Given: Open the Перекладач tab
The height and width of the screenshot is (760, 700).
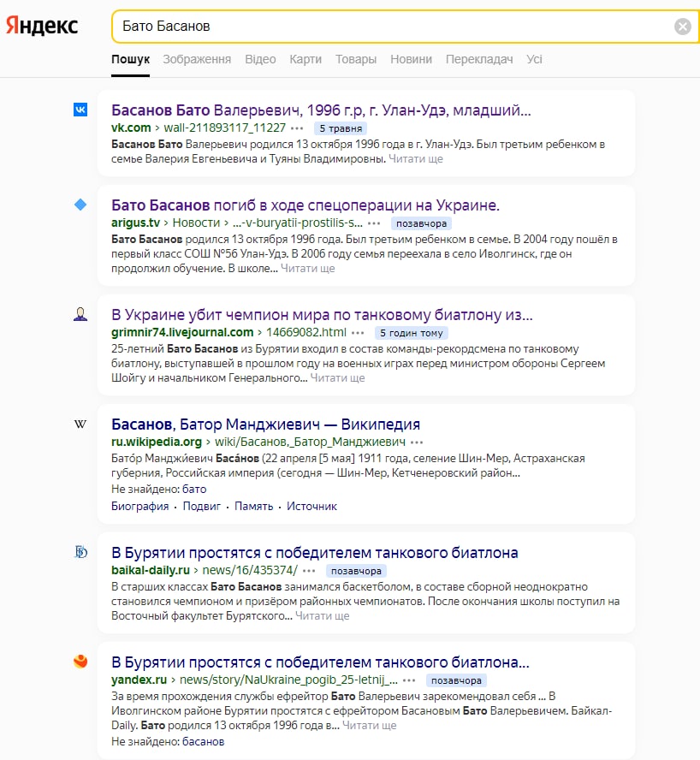Looking at the screenshot, I should (x=479, y=59).
